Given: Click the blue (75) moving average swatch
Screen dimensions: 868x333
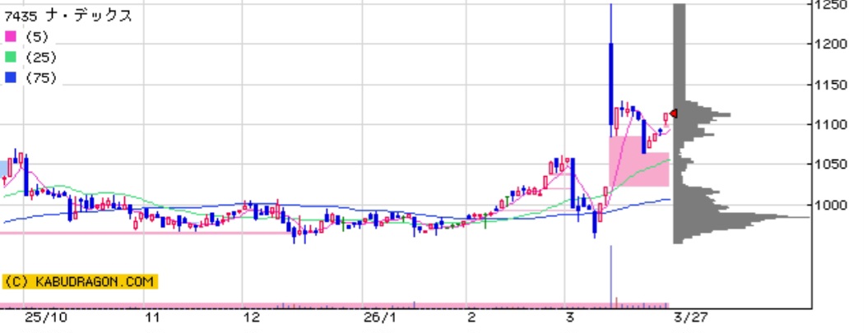Looking at the screenshot, I should tap(10, 78).
